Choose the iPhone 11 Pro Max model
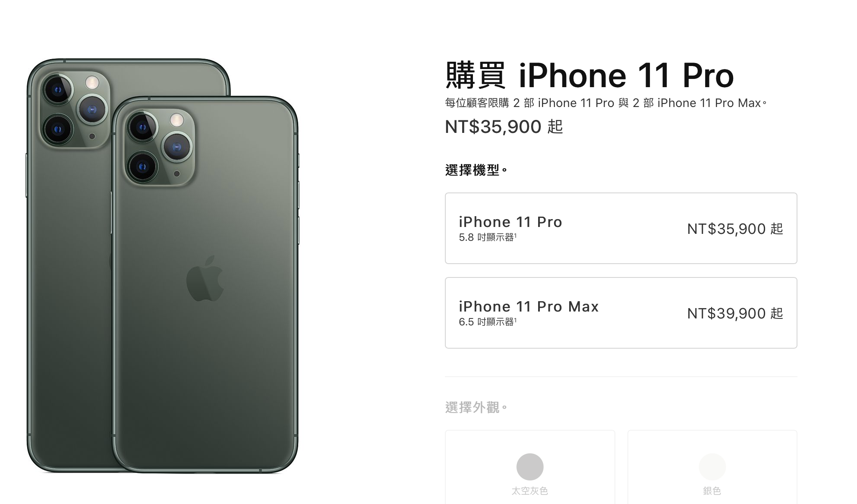This screenshot has height=504, width=857. coord(621,313)
